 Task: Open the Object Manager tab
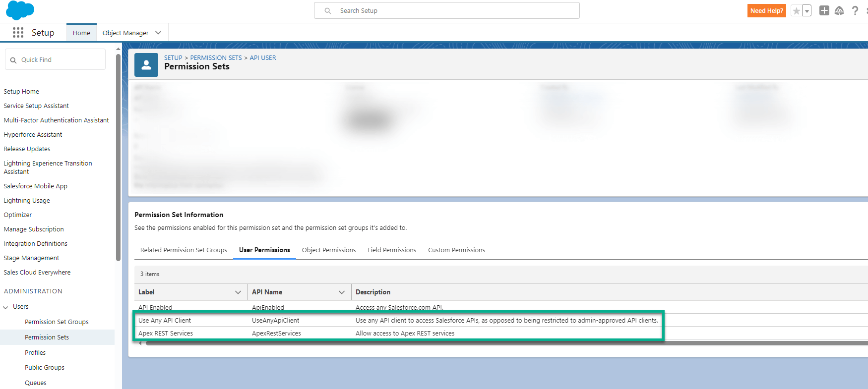click(125, 33)
